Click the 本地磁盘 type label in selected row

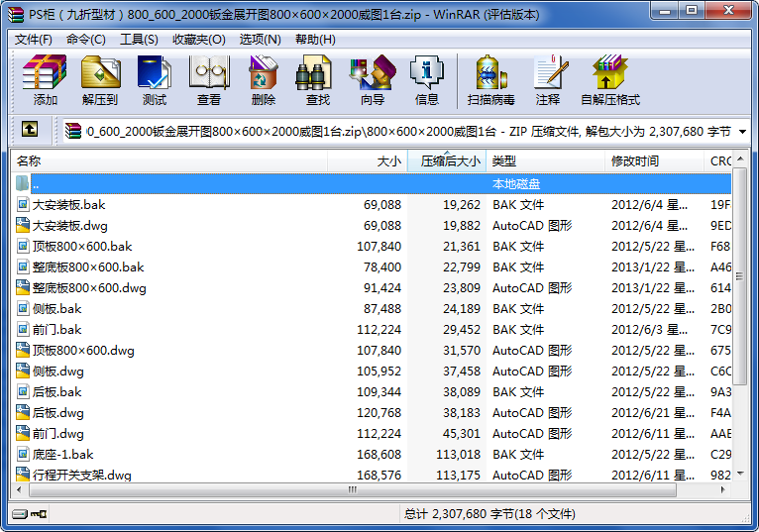[516, 184]
